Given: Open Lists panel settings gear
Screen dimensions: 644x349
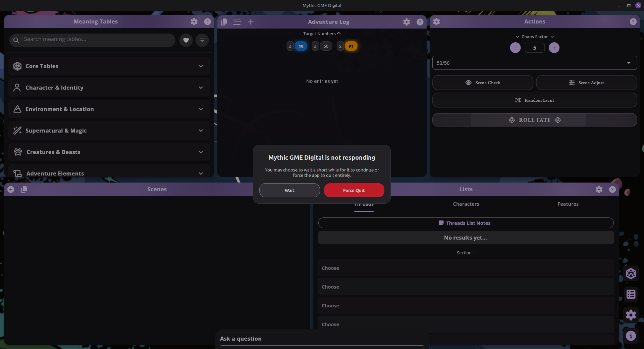Looking at the screenshot, I should pyautogui.click(x=599, y=190).
